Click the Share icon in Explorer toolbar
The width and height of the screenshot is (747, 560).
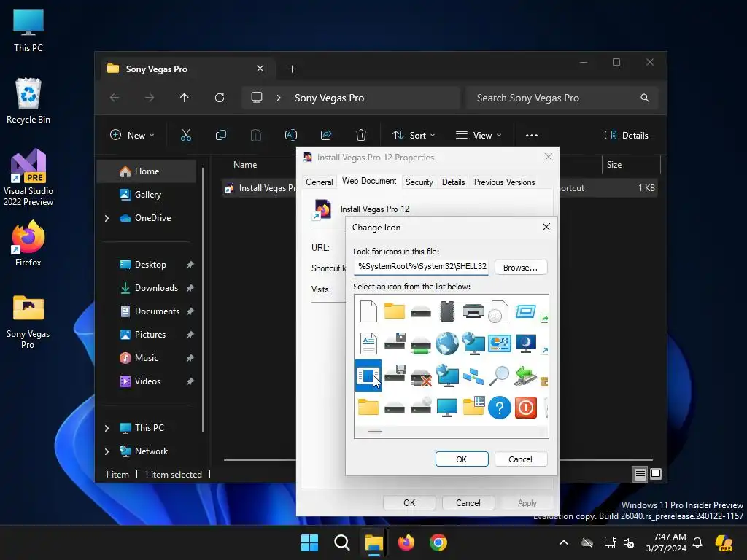point(326,135)
